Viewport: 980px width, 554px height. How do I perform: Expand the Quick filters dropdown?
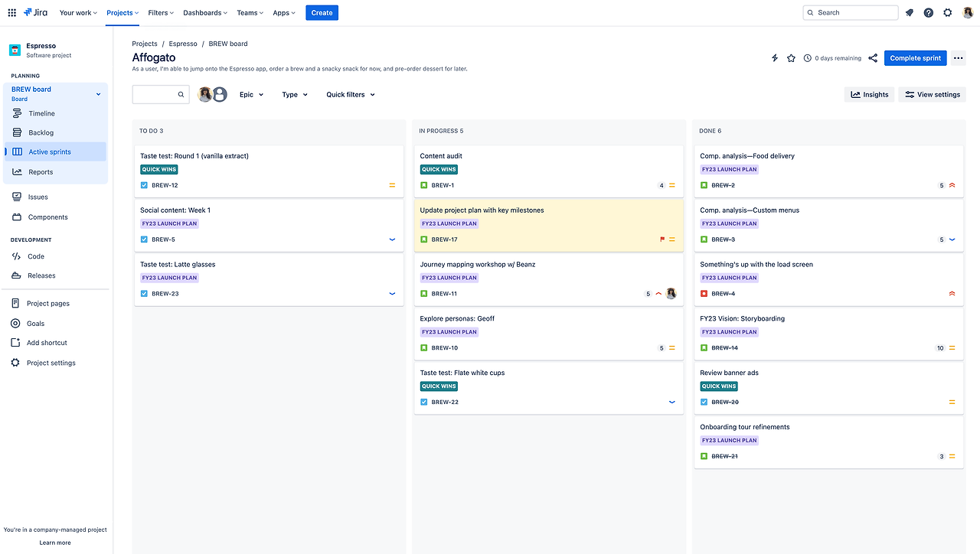(351, 95)
